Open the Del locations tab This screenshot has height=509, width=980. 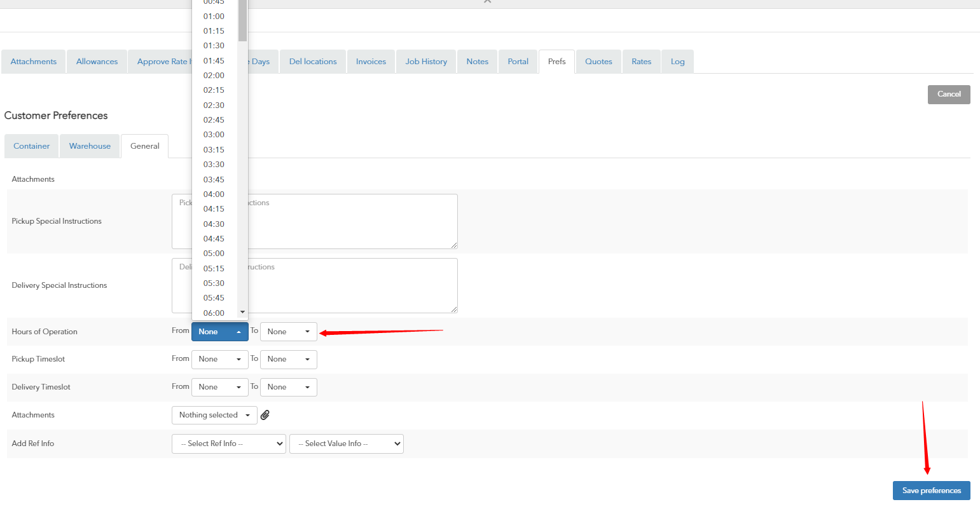point(313,62)
